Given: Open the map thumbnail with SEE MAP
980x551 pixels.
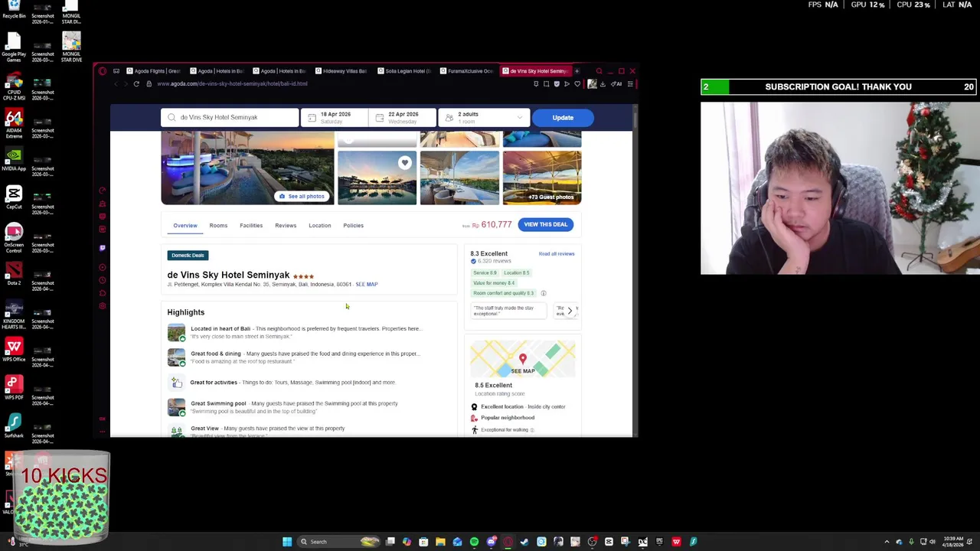Looking at the screenshot, I should 523,359.
